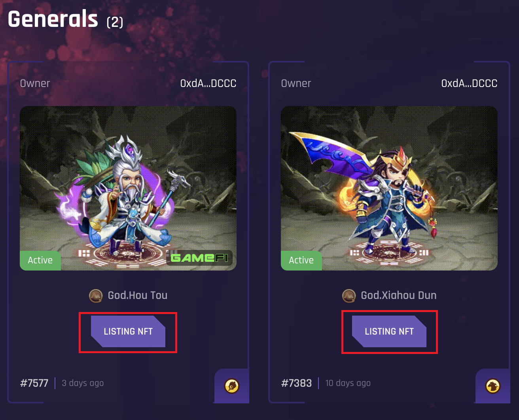Click the token ID #7577
This screenshot has height=420, width=519.
click(34, 383)
